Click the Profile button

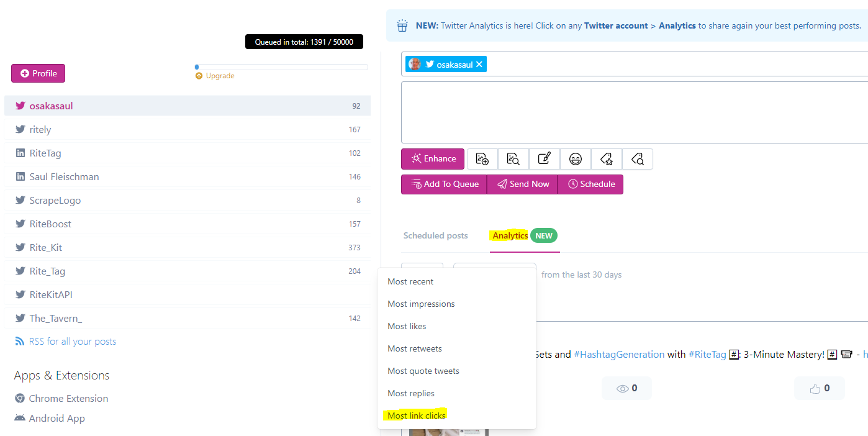(38, 73)
